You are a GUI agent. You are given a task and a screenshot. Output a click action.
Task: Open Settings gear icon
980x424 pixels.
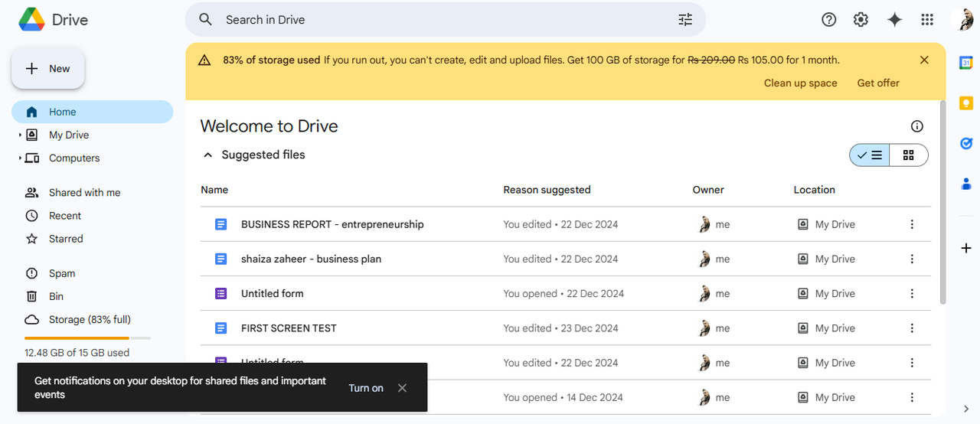[861, 20]
